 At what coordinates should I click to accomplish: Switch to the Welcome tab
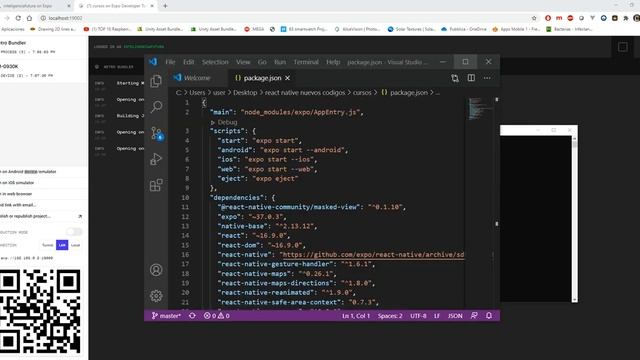click(197, 78)
